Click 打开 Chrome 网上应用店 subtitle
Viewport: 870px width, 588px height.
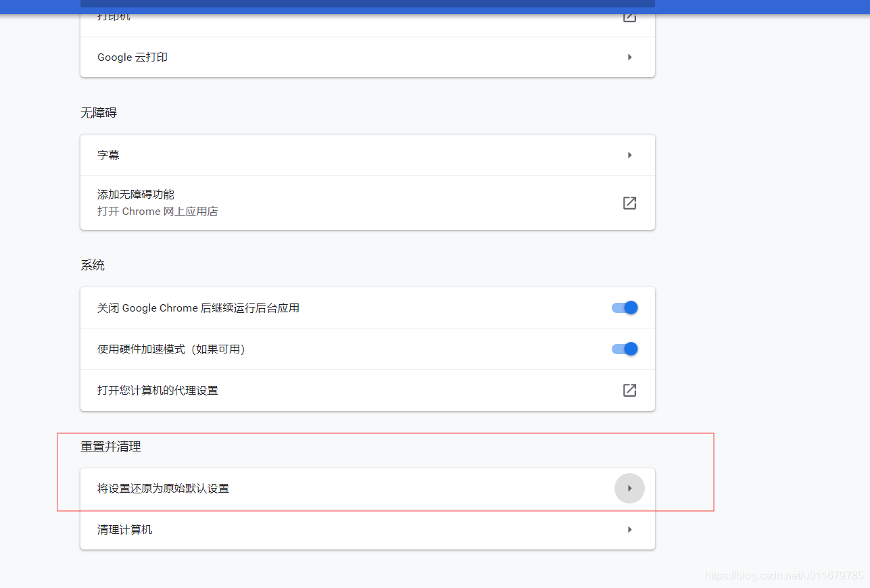click(158, 212)
